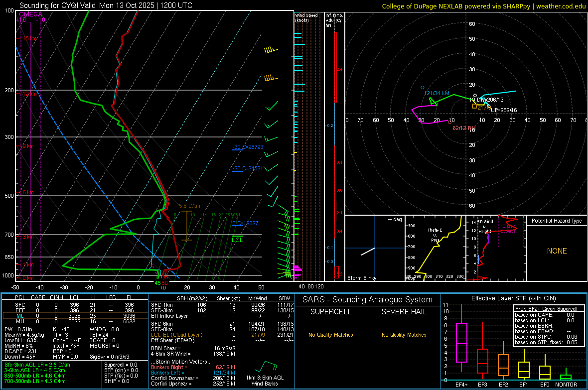Click the 15 km height marker
Screen dimensions: 588x390
[29, 39]
